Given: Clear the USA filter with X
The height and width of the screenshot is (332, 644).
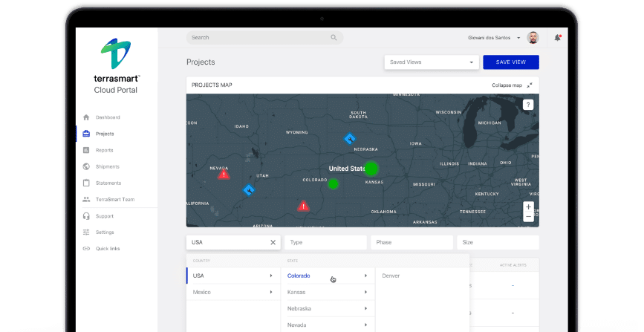Looking at the screenshot, I should 273,242.
